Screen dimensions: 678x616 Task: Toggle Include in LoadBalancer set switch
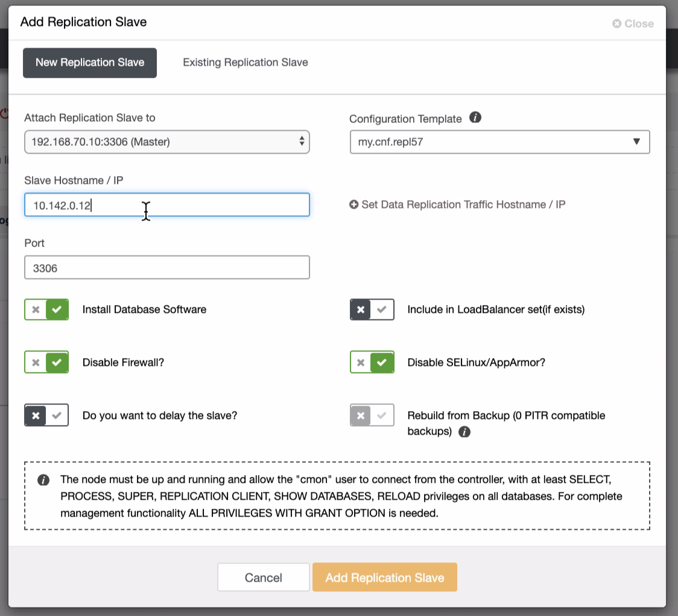click(372, 309)
